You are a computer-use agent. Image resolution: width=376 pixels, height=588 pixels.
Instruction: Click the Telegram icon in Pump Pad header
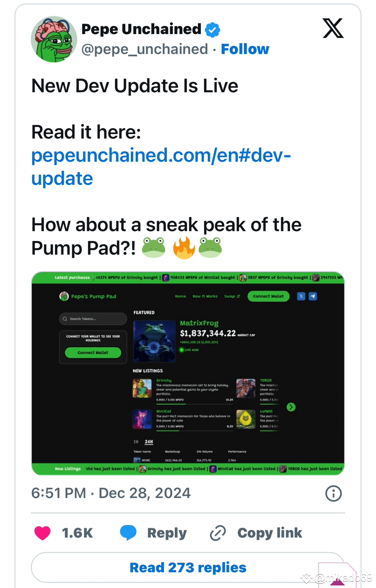pyautogui.click(x=312, y=296)
